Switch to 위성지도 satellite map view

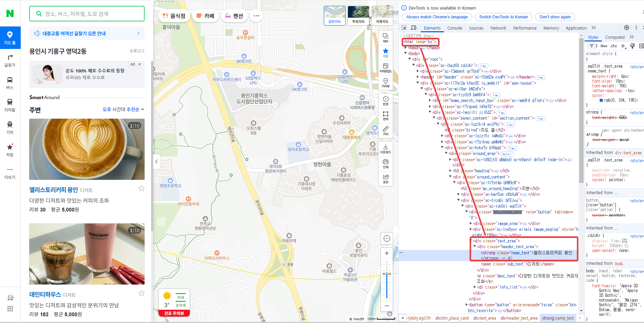(358, 15)
